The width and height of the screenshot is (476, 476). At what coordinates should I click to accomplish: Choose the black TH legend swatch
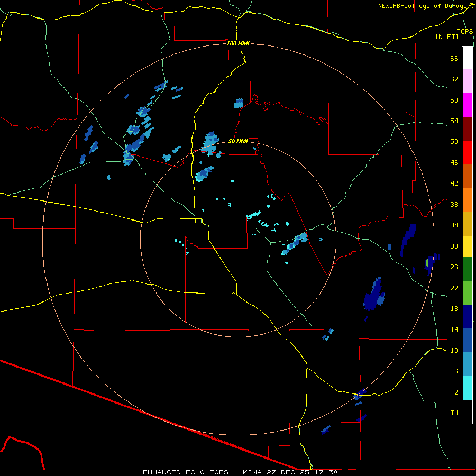[467, 411]
